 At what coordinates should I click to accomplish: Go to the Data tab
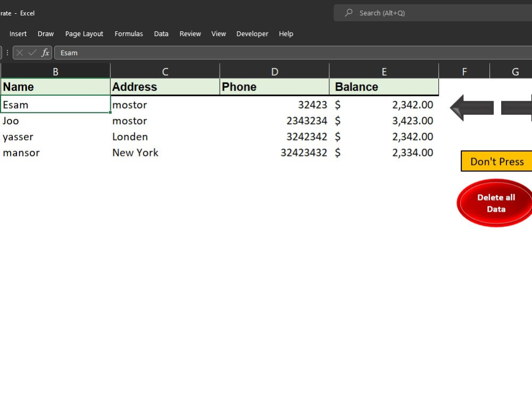tap(161, 34)
